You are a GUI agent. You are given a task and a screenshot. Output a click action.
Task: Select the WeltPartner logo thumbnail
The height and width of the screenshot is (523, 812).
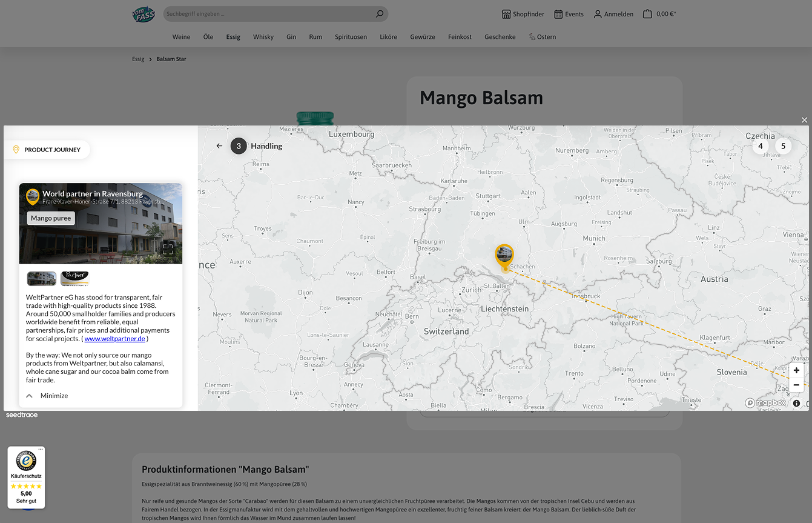point(74,279)
